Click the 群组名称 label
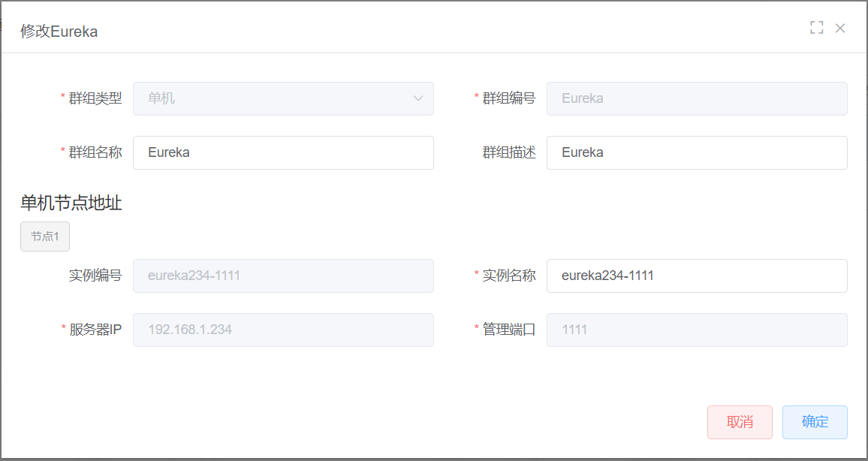 click(95, 152)
